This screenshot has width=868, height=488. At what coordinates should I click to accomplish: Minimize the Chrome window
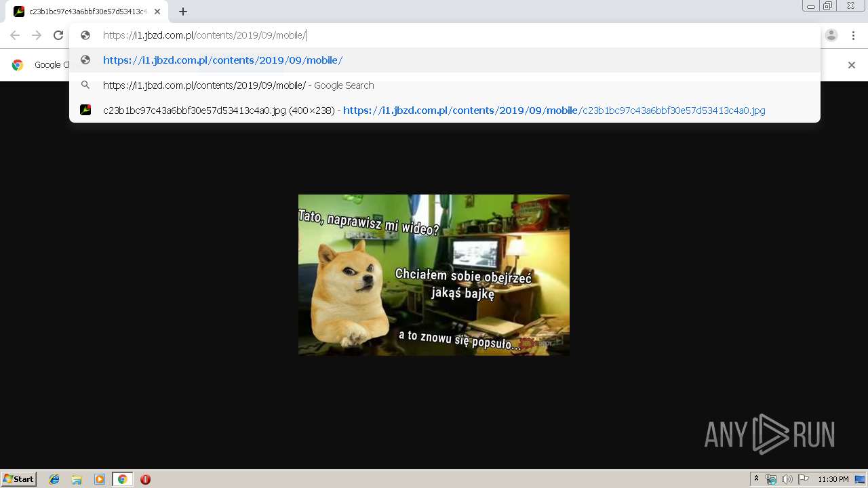click(x=810, y=6)
